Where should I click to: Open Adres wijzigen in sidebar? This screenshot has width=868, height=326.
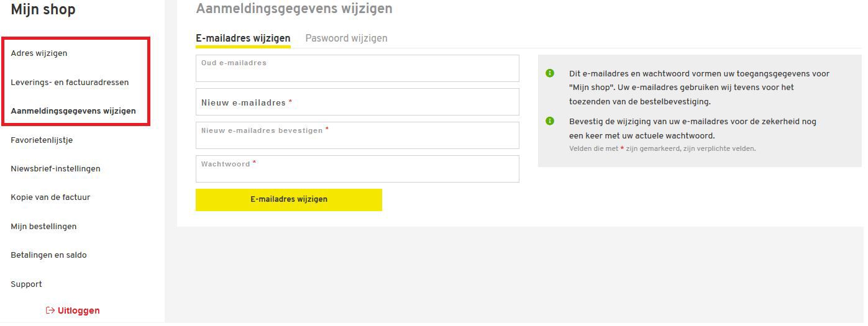tap(39, 53)
